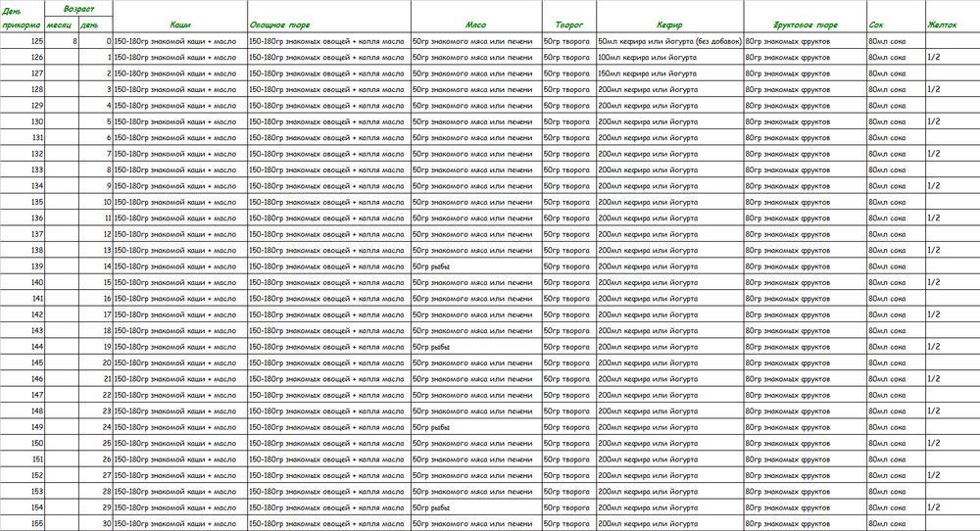Click the "Мясо" column header
Viewport: 980px width, 531px height.
click(x=475, y=24)
